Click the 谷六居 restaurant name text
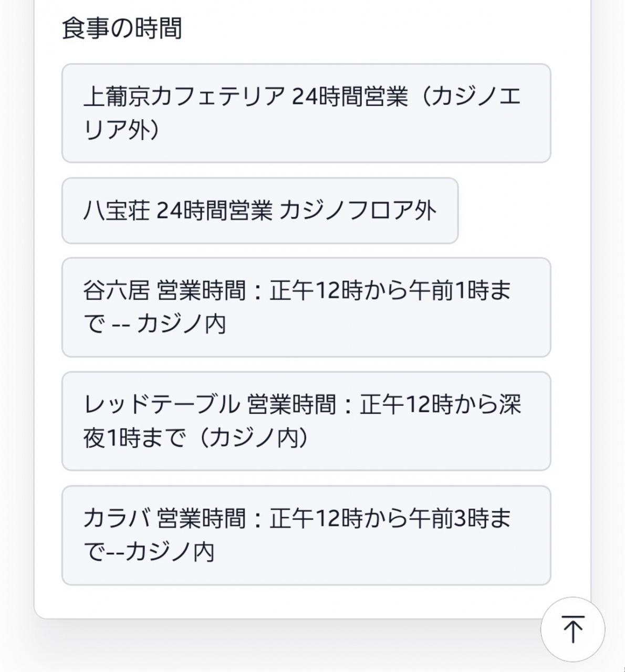Image resolution: width=625 pixels, height=672 pixels. 116,290
